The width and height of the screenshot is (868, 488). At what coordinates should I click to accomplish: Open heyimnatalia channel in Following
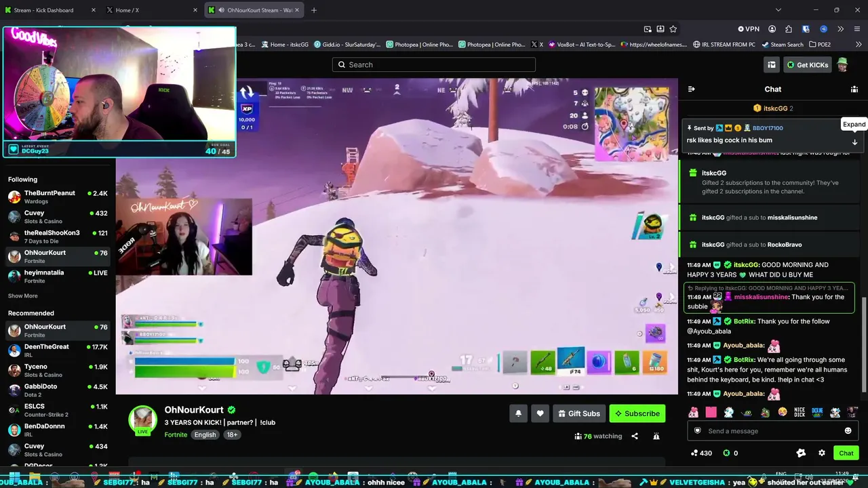[58, 277]
